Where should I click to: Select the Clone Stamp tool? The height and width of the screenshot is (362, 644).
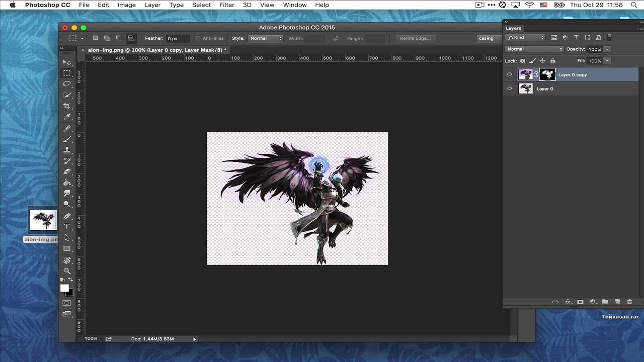pyautogui.click(x=67, y=150)
